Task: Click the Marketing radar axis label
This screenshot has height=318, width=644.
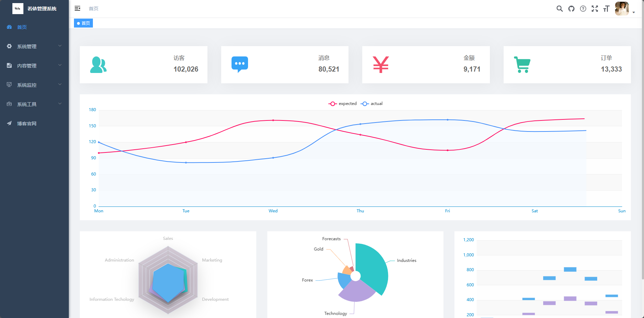Action: [x=212, y=260]
